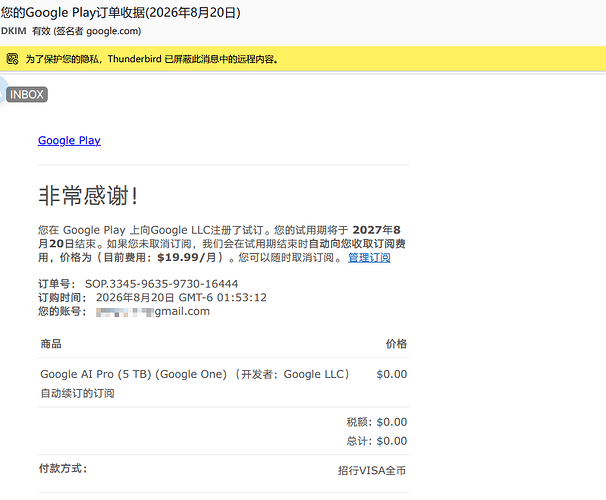Click the 商品 column header
Screen dimensions: 606x500
coord(51,344)
